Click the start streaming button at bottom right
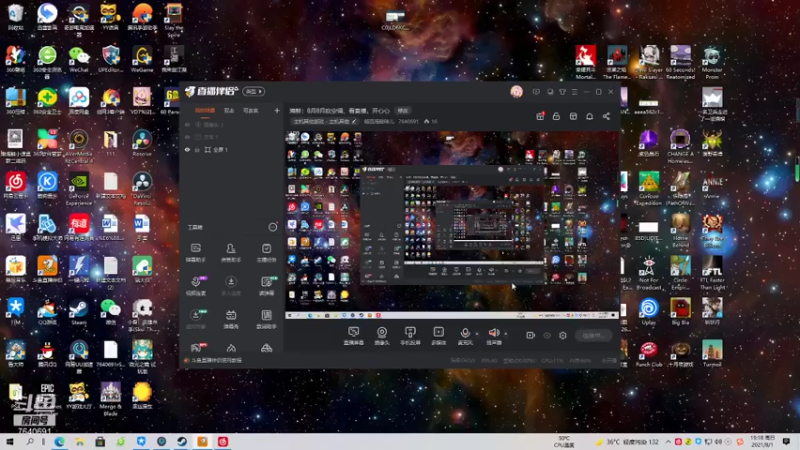Viewport: 800px width, 450px height. tap(593, 335)
